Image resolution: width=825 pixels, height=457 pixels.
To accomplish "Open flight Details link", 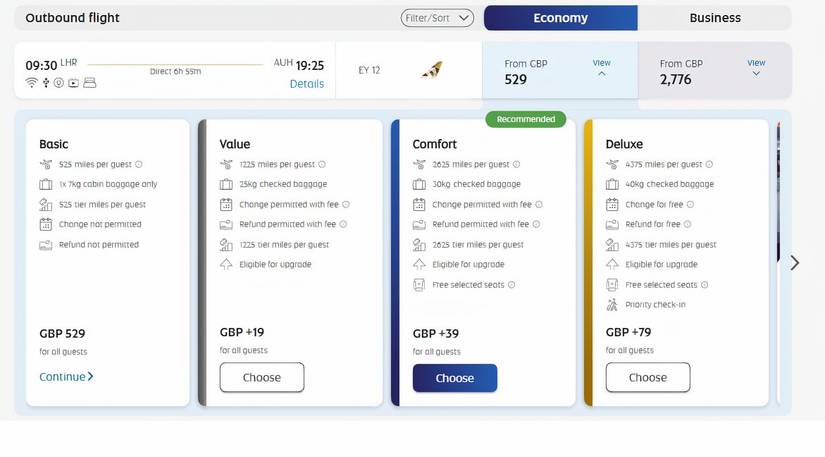I will point(307,84).
